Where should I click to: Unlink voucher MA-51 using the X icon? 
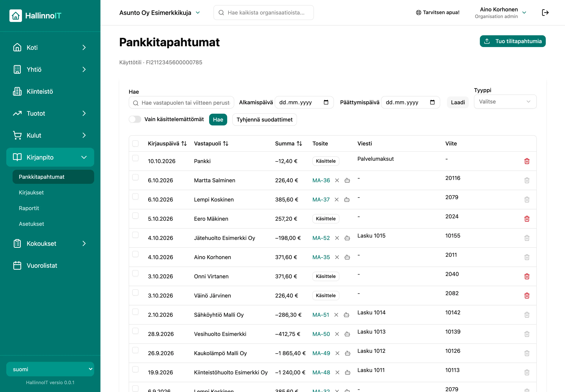[336, 315]
